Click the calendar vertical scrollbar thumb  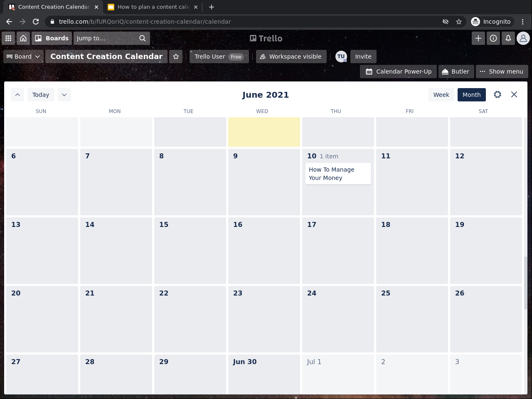526,283
